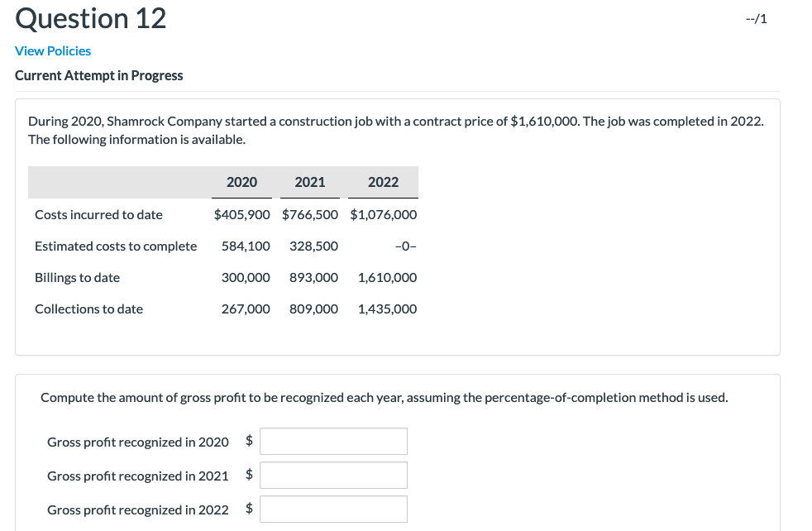The width and height of the screenshot is (812, 531).
Task: Click the 2021 column header
Action: (x=310, y=182)
